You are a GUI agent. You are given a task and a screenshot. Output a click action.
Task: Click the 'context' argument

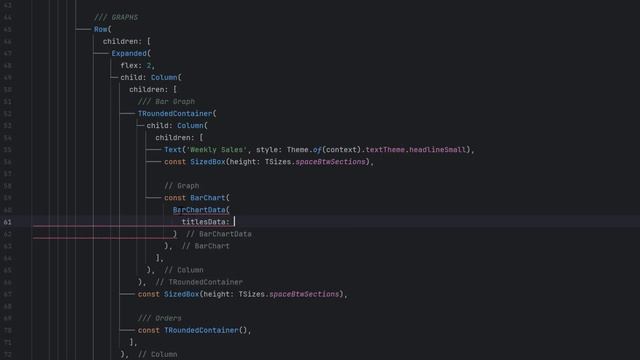(x=341, y=150)
